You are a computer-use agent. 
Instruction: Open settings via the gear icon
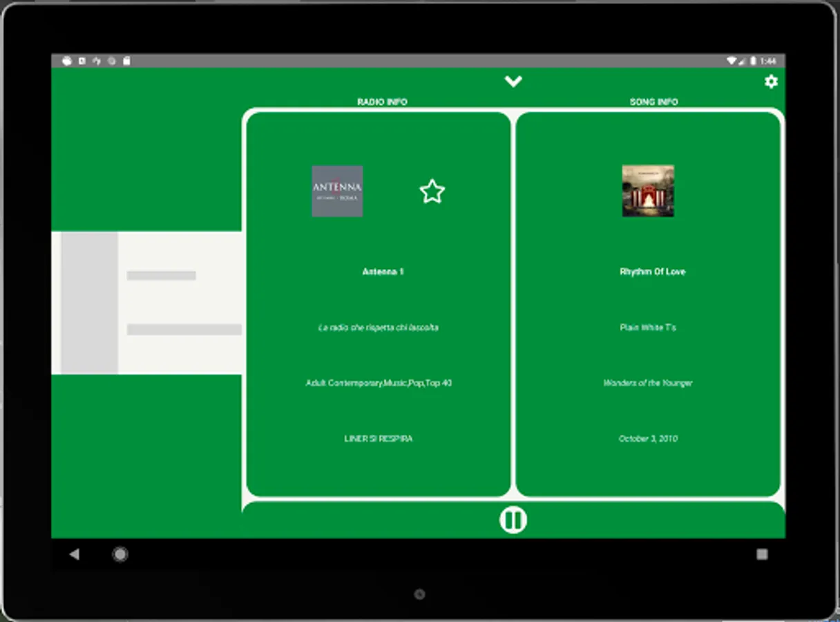[x=771, y=82]
